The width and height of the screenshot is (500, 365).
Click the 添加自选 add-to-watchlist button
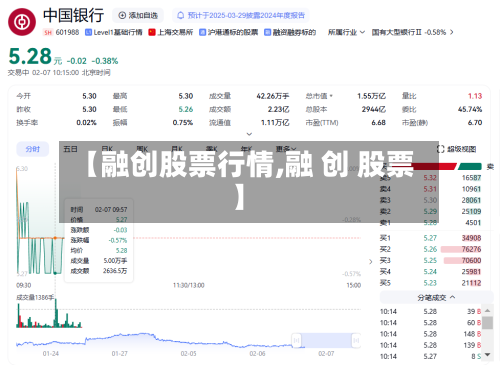tap(138, 15)
